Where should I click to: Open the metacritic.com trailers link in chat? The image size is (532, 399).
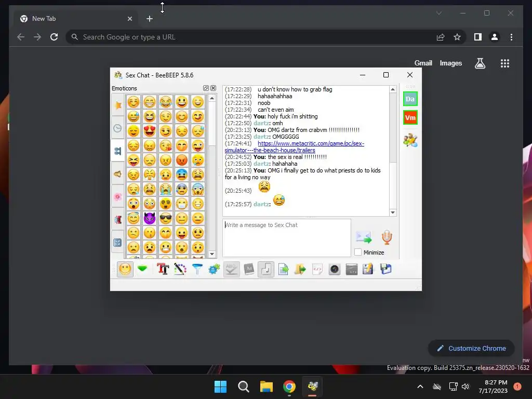(295, 147)
